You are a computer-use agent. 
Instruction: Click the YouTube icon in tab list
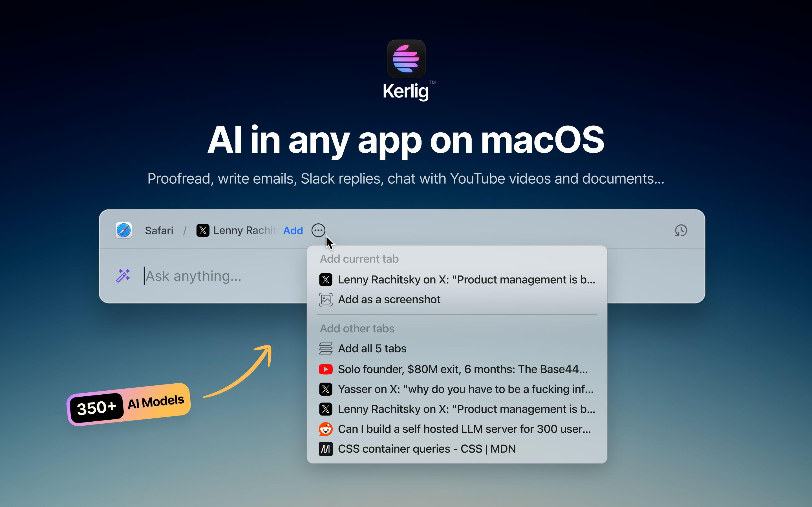tap(325, 369)
